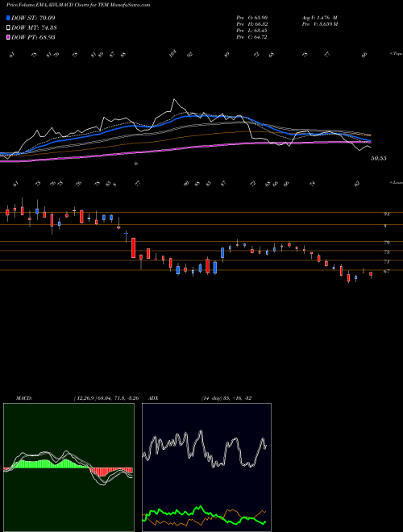Click the "Pre H: 66.32" value

(x=252, y=24)
